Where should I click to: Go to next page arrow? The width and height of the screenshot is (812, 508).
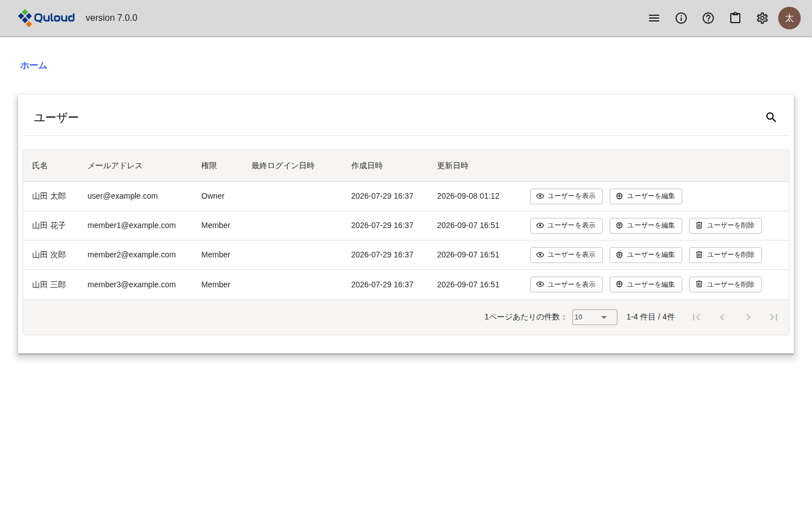pos(748,317)
